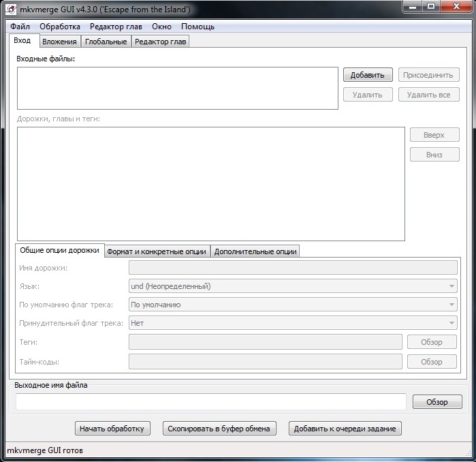The width and height of the screenshot is (476, 462).
Task: Open the Редактор глав tab
Action: click(x=160, y=42)
